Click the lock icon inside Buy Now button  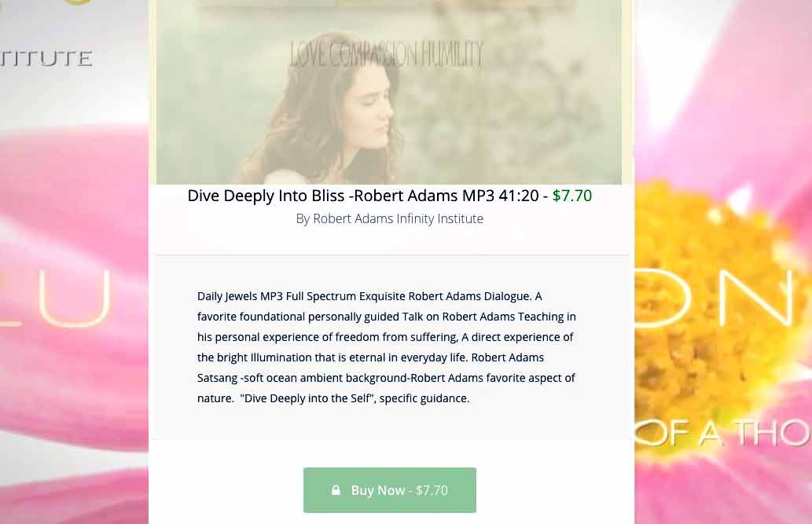pos(336,490)
